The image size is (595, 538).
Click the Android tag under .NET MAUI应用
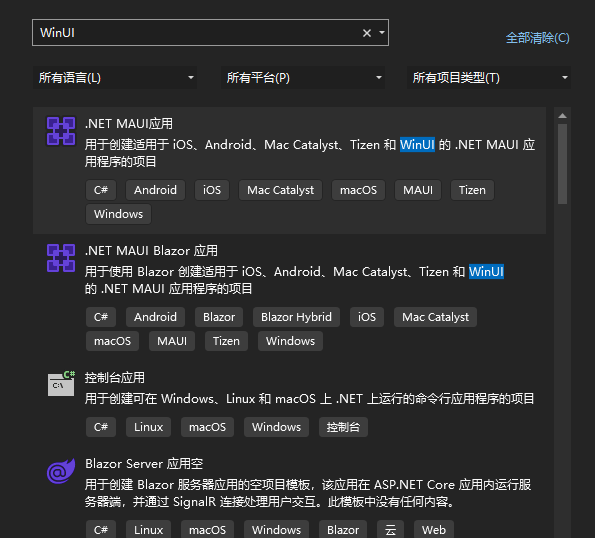[x=155, y=190]
